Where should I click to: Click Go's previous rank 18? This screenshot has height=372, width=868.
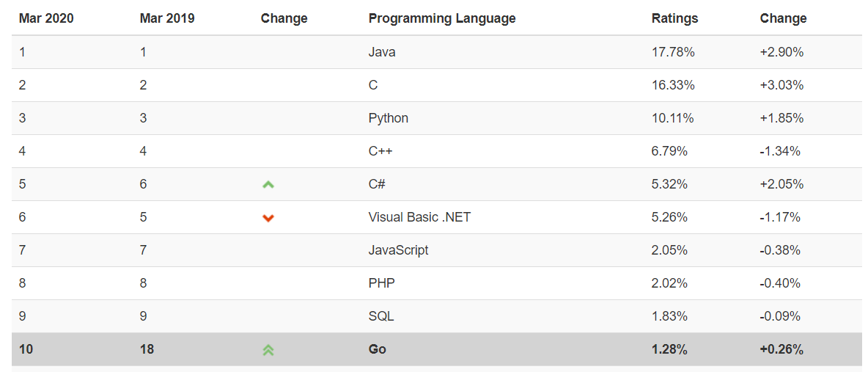147,349
